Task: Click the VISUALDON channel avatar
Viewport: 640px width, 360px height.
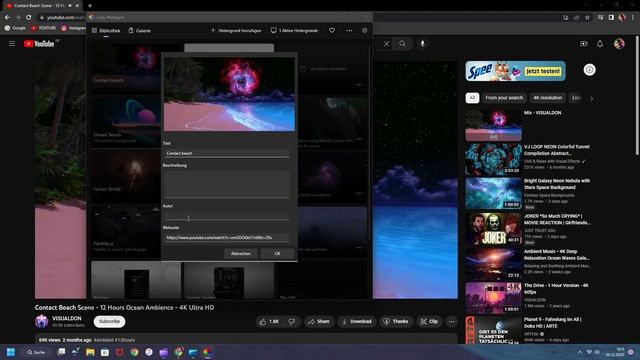Action: click(42, 321)
